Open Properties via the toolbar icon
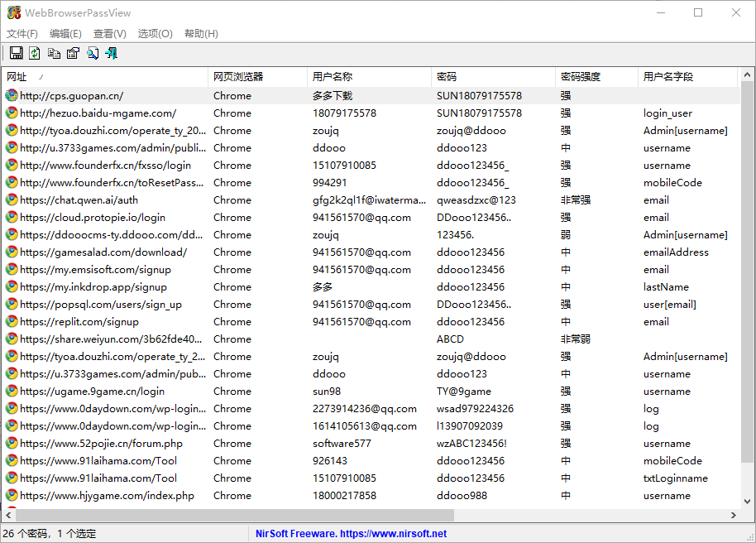Screen dimensions: 756x543 (73, 54)
